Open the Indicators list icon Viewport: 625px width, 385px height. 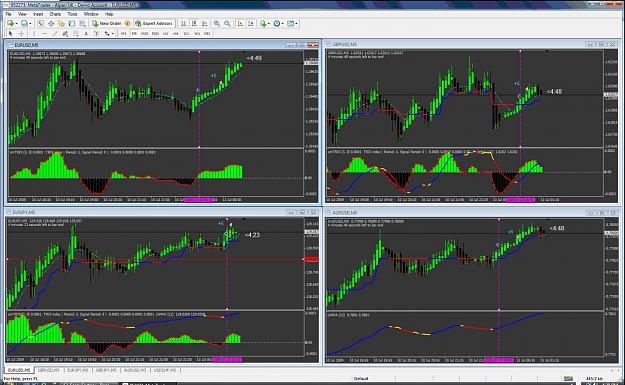coord(263,24)
